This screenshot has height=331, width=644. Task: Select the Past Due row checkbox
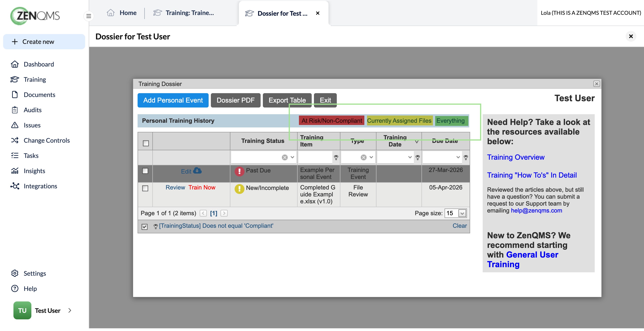(x=145, y=171)
